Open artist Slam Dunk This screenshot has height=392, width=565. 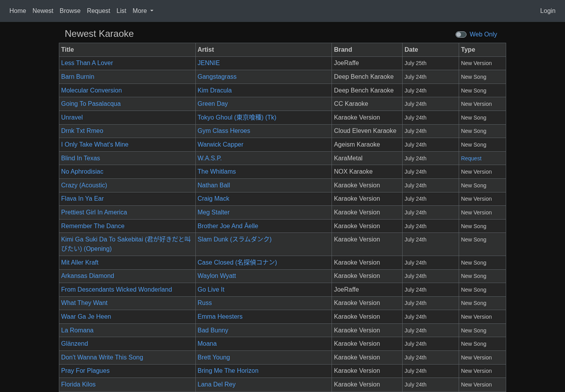[x=235, y=240]
